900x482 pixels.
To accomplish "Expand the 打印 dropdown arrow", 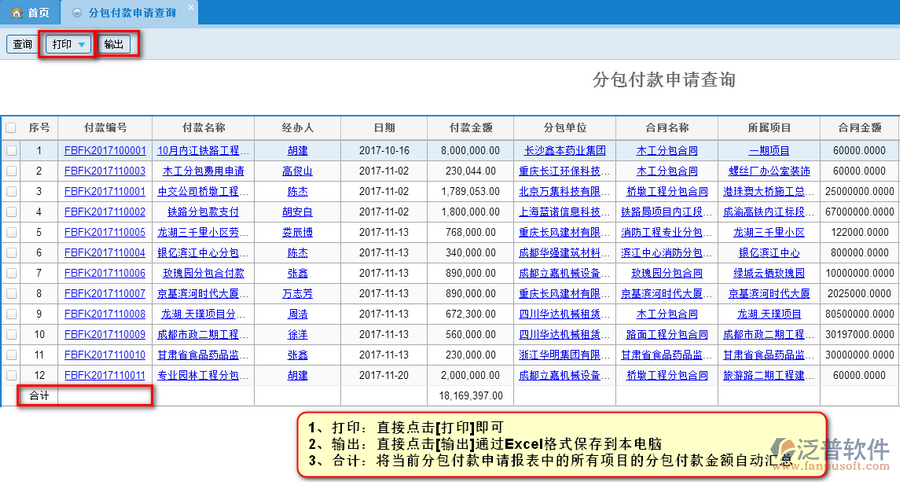I will point(81,45).
